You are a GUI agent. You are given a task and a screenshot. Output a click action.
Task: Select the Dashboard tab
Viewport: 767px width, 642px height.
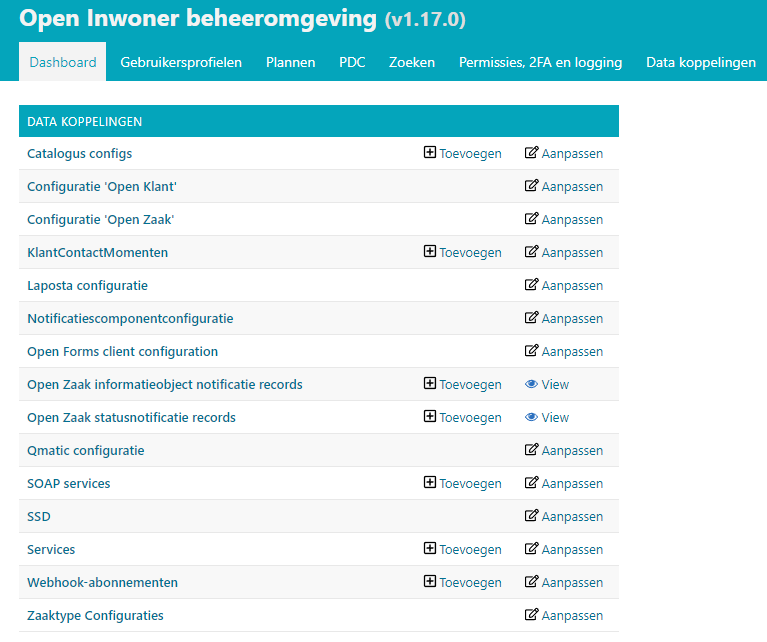(x=63, y=62)
